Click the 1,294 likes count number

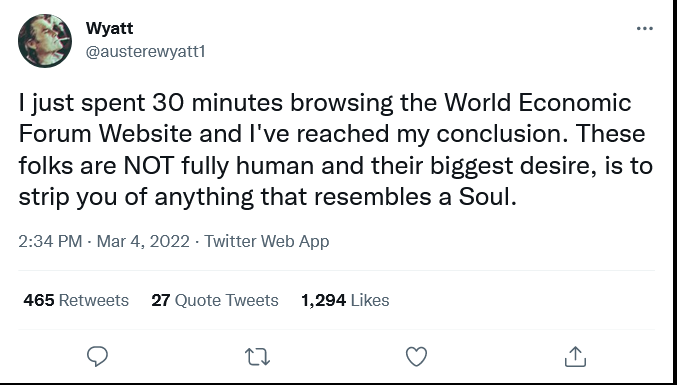coord(323,300)
